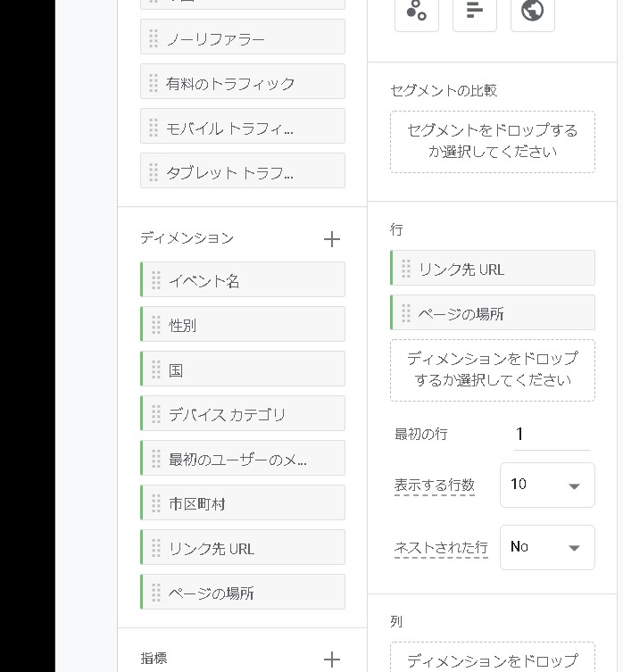Select the 性別 dimension chip
This screenshot has width=623, height=672.
tap(243, 325)
